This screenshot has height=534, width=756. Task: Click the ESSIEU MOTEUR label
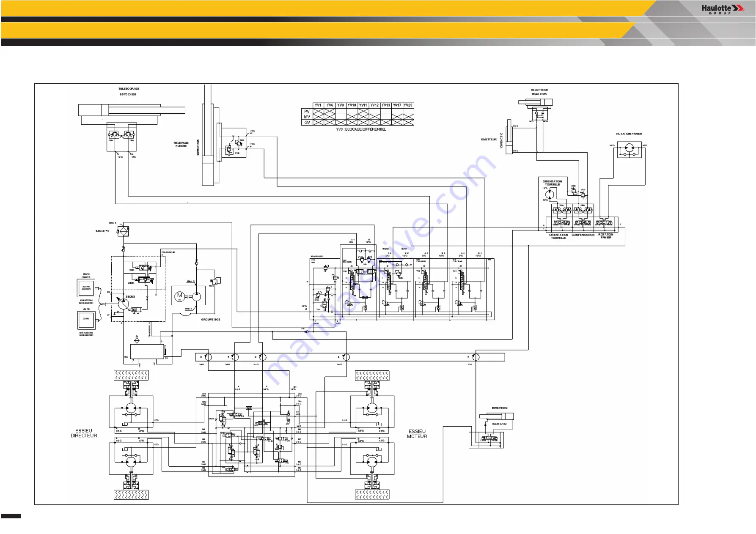point(417,434)
